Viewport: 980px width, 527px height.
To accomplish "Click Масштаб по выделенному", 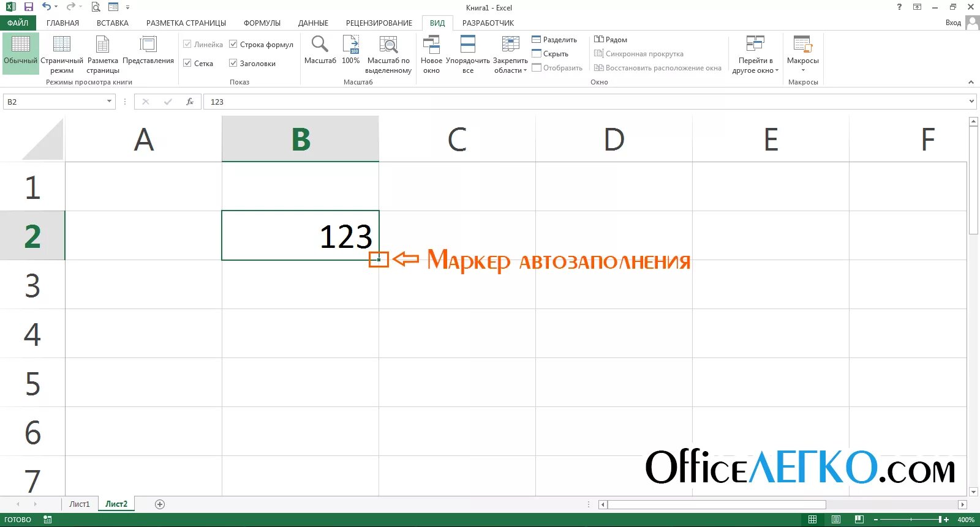I will 388,54.
